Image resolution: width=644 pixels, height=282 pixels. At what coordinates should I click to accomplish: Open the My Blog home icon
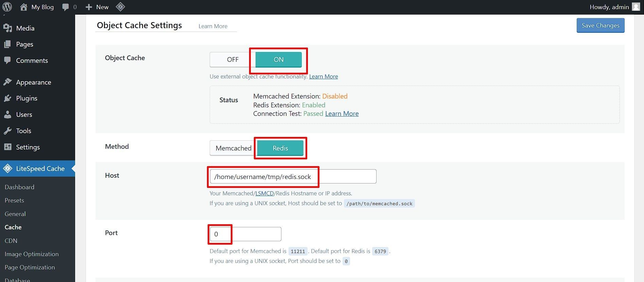[23, 7]
